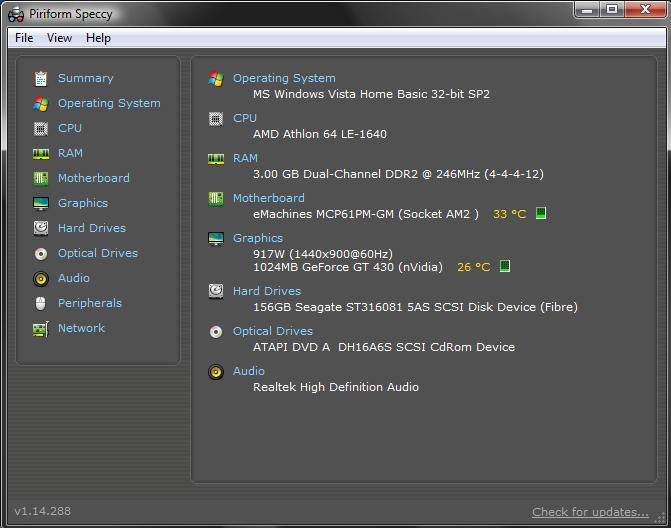Click the Peripherals mouse icon in sidebar
This screenshot has width=671, height=528.
[41, 304]
